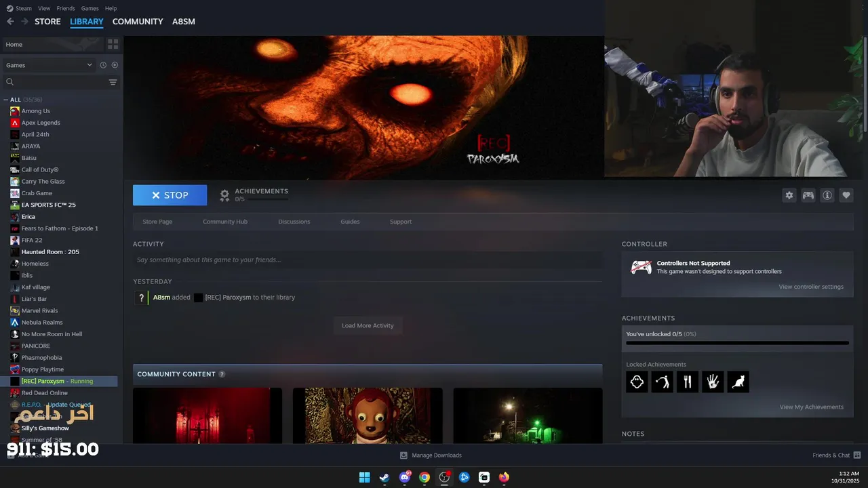Open the Support link
Image resolution: width=868 pixels, height=488 pixels.
click(401, 222)
